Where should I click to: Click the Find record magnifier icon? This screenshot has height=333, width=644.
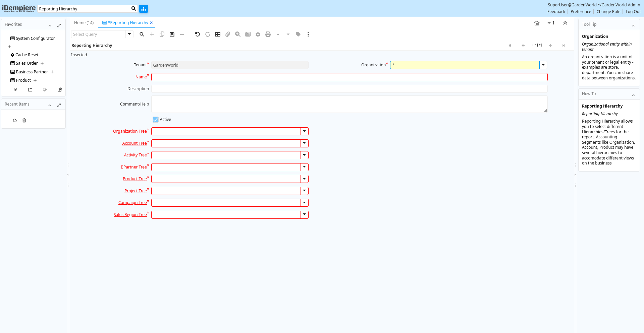(142, 34)
